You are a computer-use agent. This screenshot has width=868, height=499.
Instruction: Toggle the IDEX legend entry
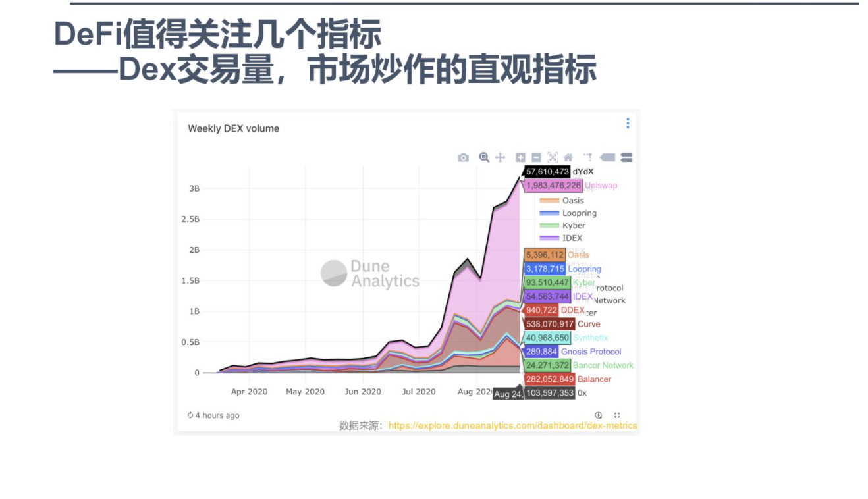pos(572,238)
